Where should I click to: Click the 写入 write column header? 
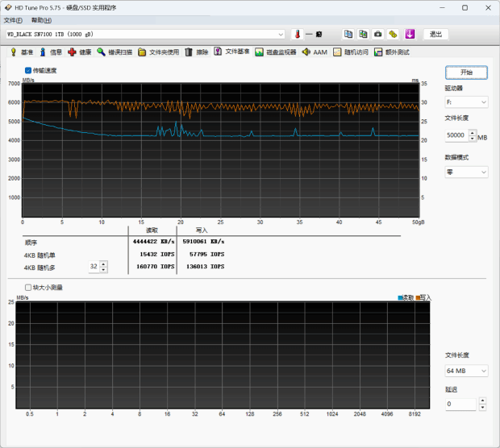tap(202, 230)
